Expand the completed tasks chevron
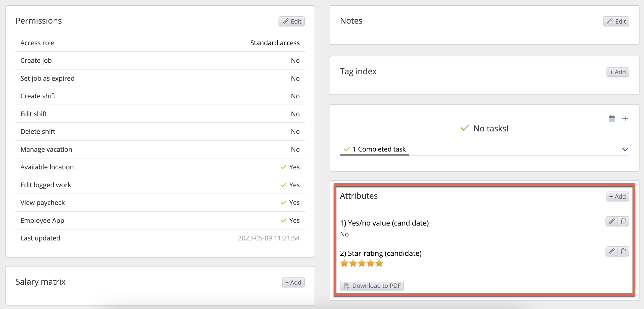Viewport: 644px width, 309px height. [x=625, y=149]
